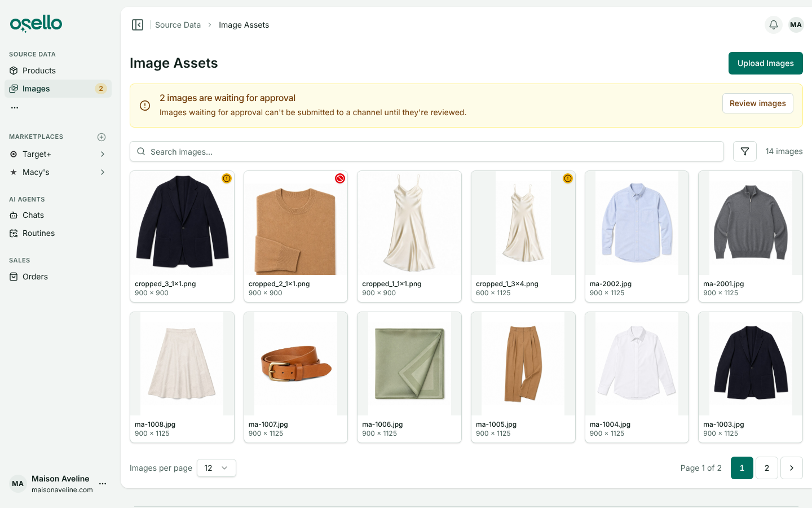Click the Products box icon

[x=14, y=71]
